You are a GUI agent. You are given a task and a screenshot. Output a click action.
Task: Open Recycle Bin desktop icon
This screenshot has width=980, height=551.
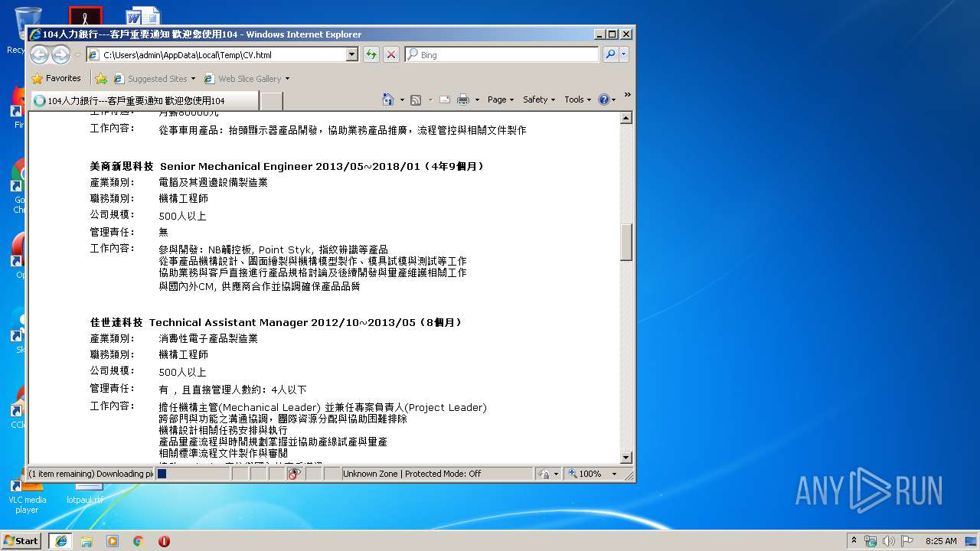click(x=16, y=31)
